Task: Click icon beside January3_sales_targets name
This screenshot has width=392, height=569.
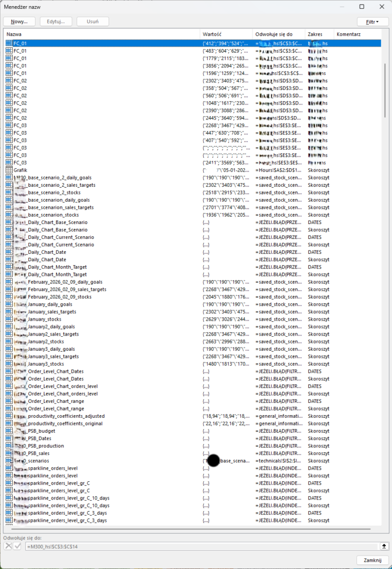Action: (9, 356)
